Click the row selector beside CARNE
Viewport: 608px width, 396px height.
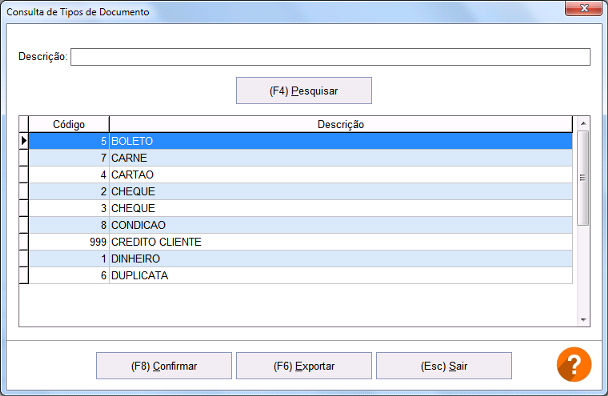pos(24,158)
